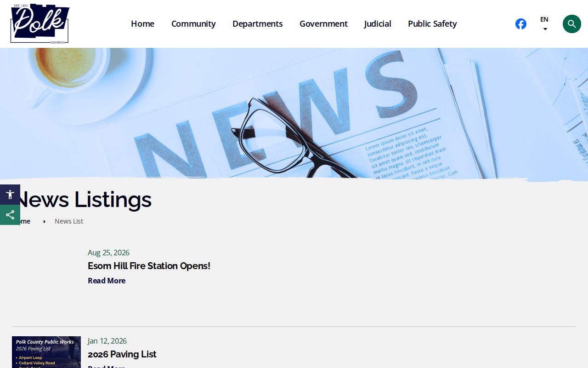Open the Government menu
The height and width of the screenshot is (368, 588).
(x=323, y=23)
